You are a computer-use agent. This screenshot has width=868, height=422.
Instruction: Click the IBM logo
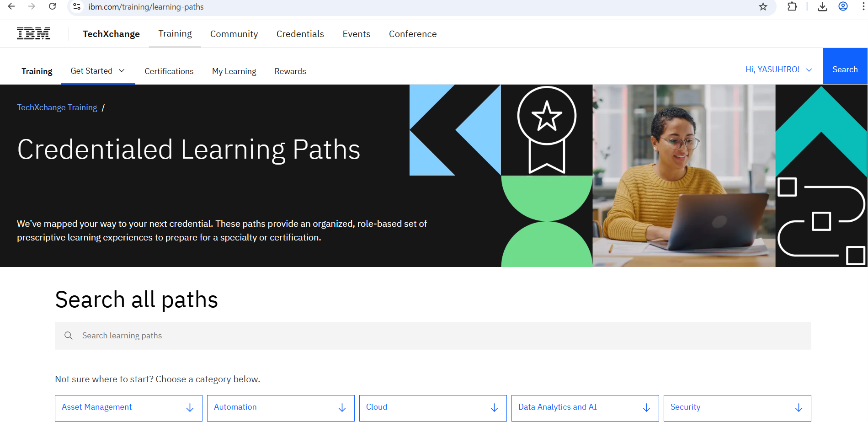click(x=33, y=34)
